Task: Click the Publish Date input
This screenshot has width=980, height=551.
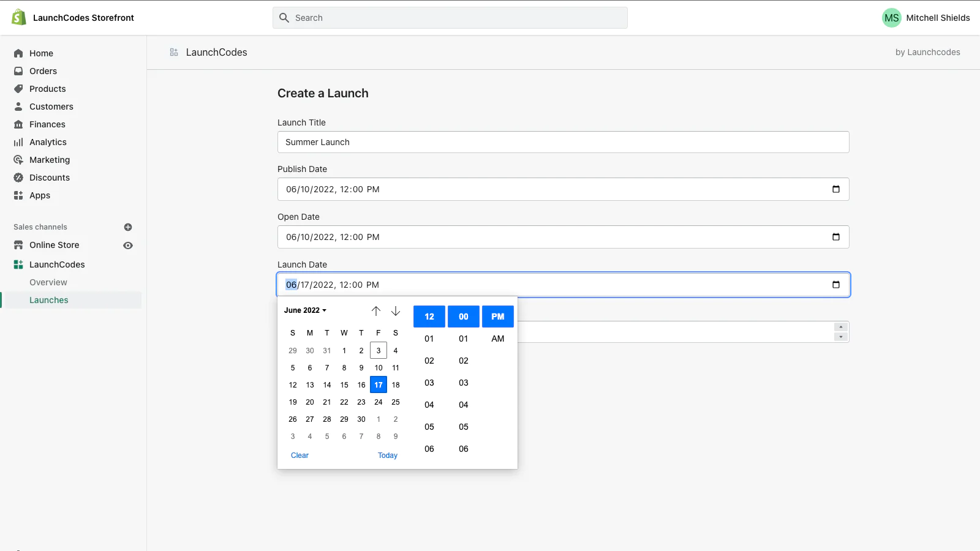Action: [x=563, y=189]
